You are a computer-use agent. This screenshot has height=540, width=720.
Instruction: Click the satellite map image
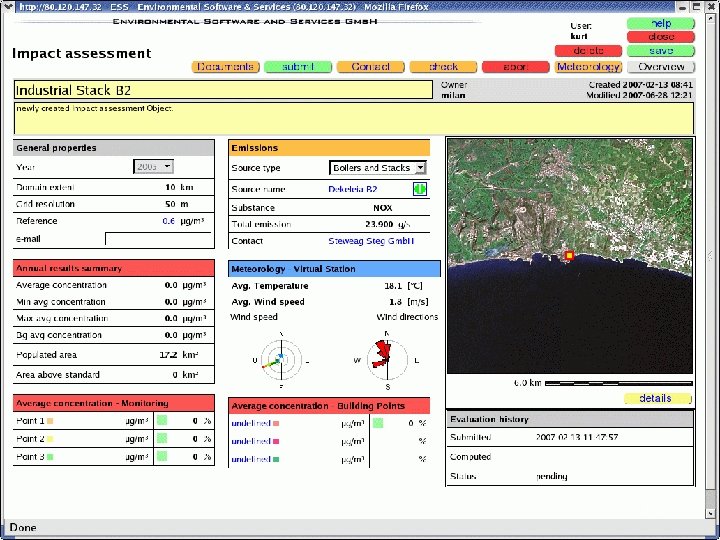[x=570, y=256]
